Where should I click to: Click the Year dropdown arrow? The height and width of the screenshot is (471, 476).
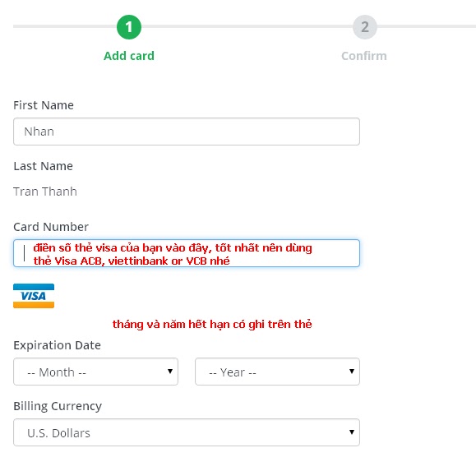[352, 372]
